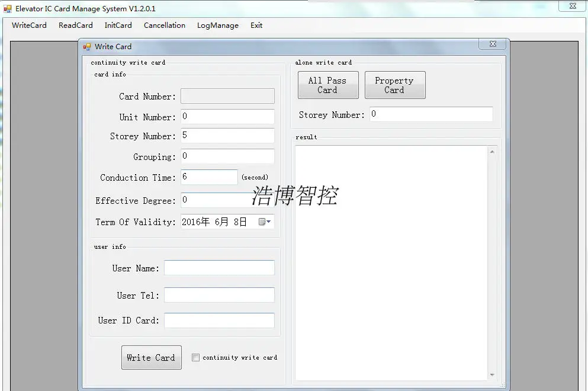Close the Write Card dialog
Viewport: 588px width, 391px height.
(493, 44)
